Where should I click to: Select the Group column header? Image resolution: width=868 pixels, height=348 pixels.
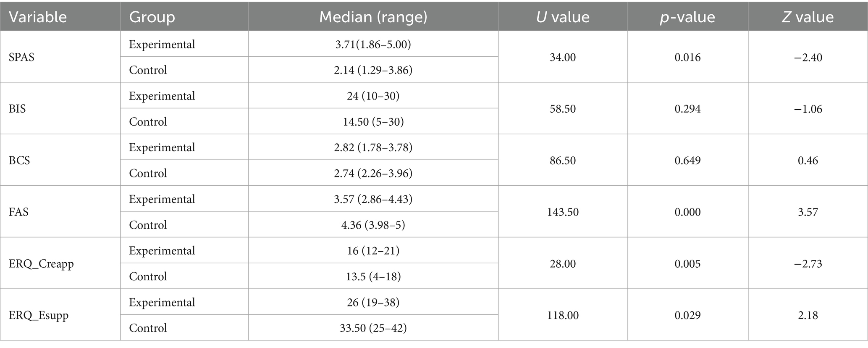(x=152, y=17)
